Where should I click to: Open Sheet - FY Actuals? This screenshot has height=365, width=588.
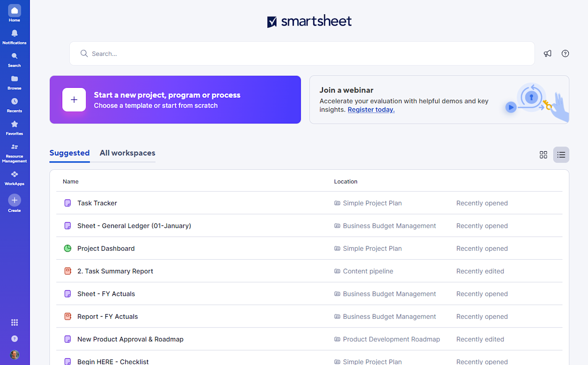tap(106, 294)
